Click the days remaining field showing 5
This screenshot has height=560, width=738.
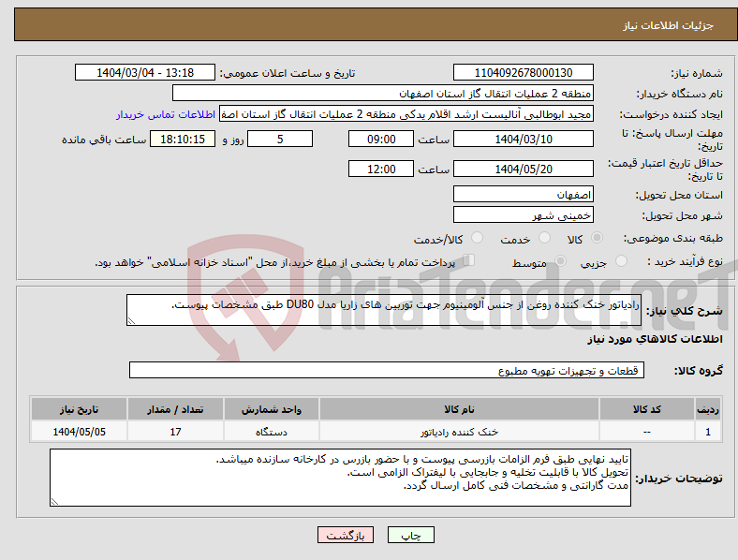click(x=280, y=139)
